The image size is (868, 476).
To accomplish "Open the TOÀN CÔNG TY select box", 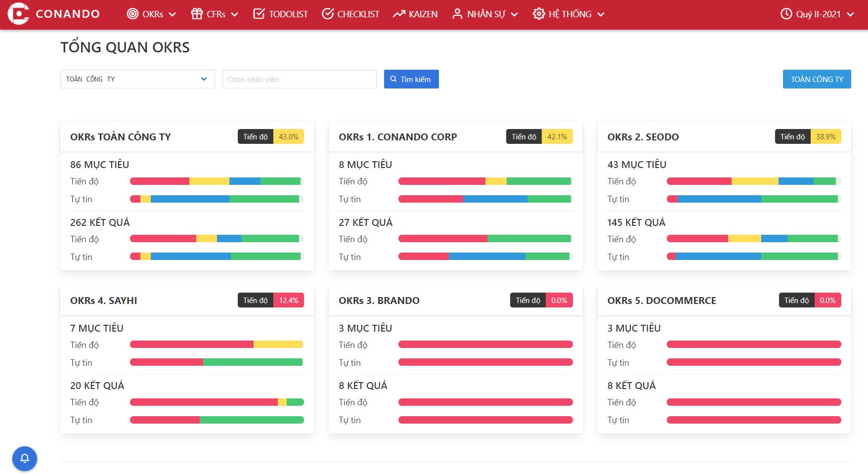I will (x=137, y=79).
